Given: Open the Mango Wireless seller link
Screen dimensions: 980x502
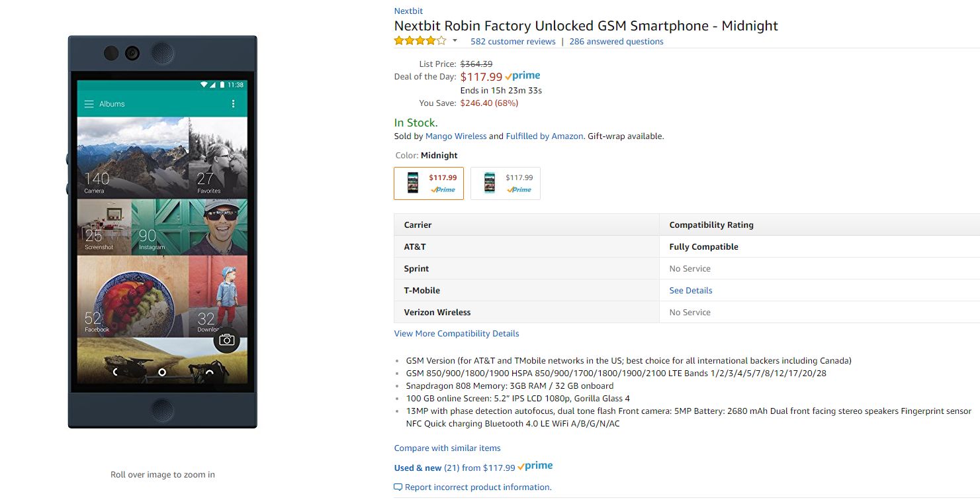Looking at the screenshot, I should [456, 136].
